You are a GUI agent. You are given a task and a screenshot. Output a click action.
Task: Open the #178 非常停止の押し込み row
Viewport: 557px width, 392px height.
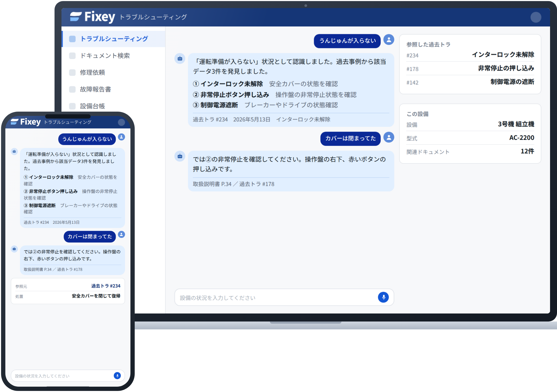tap(470, 69)
